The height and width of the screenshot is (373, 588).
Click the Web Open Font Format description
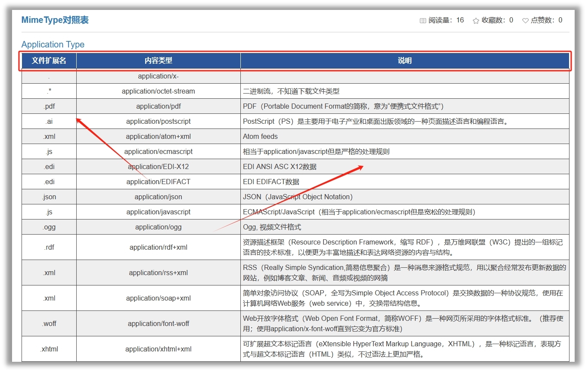click(x=405, y=323)
